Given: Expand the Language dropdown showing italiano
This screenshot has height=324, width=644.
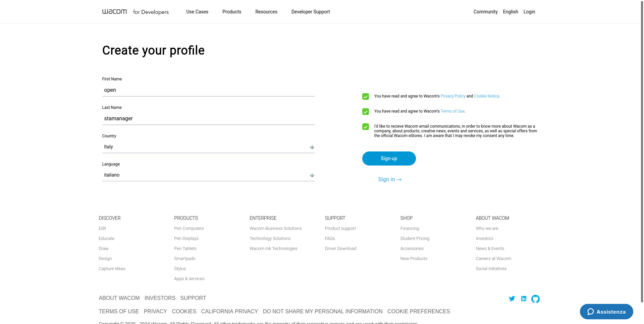Looking at the screenshot, I should click(208, 175).
